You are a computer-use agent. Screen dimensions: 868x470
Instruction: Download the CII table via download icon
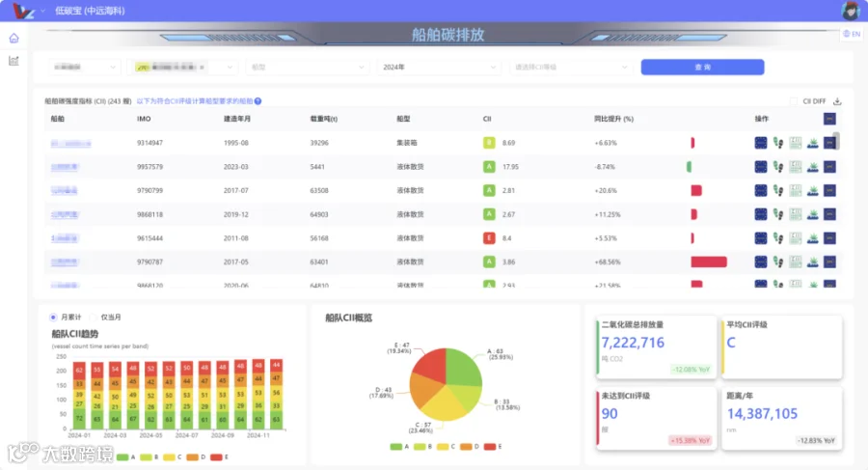pos(837,101)
